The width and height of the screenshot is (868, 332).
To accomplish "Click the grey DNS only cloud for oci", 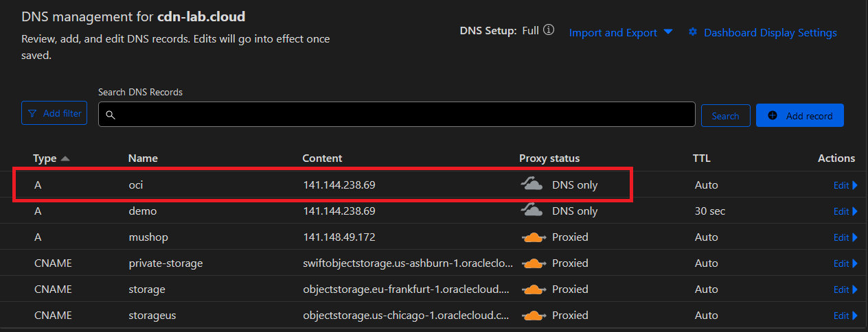I will (x=533, y=185).
